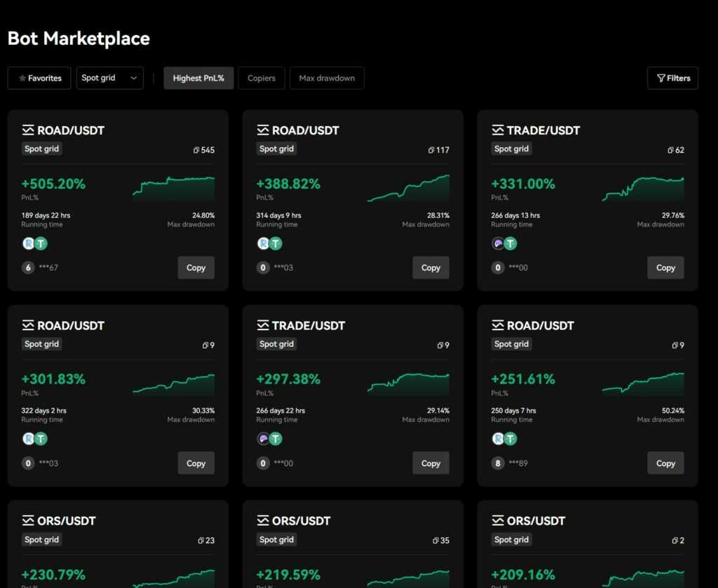The width and height of the screenshot is (718, 588).
Task: Click the chart icon beside TRADE/USDT top-right card
Action: point(498,130)
